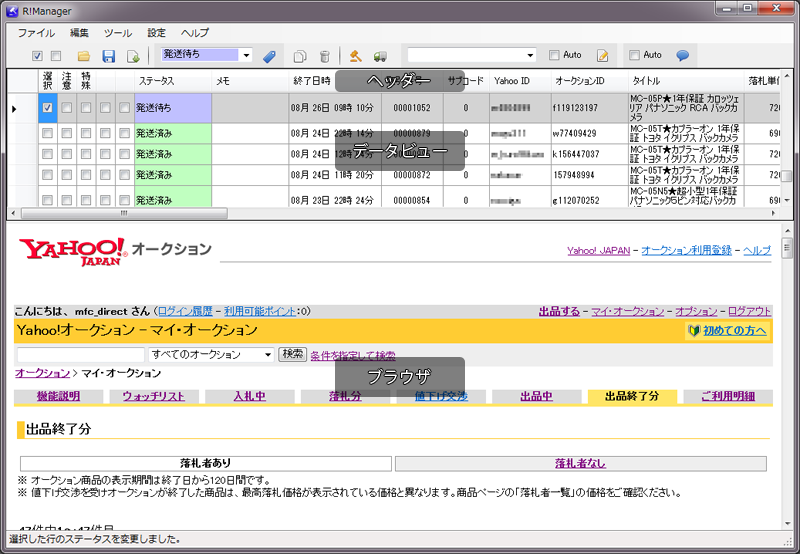800x554 pixels.
Task: Switch to the ご利用明細 tab
Action: tap(728, 396)
